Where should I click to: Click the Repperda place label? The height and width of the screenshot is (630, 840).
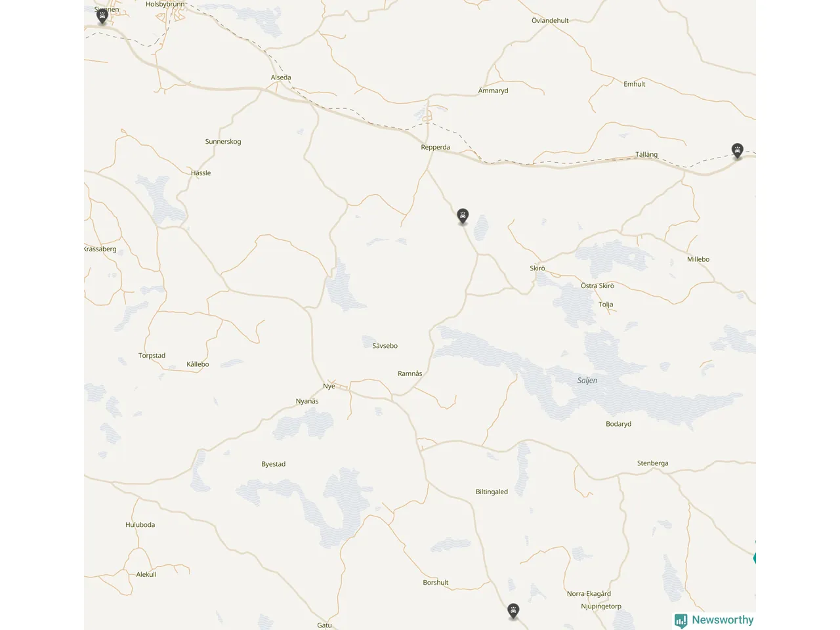point(435,147)
